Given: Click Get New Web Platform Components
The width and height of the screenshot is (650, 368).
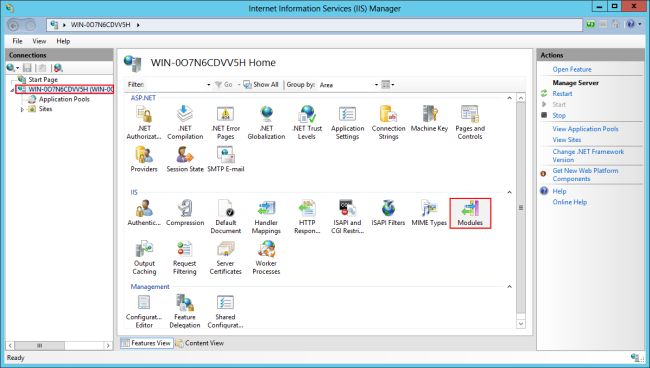Looking at the screenshot, I should [x=585, y=175].
